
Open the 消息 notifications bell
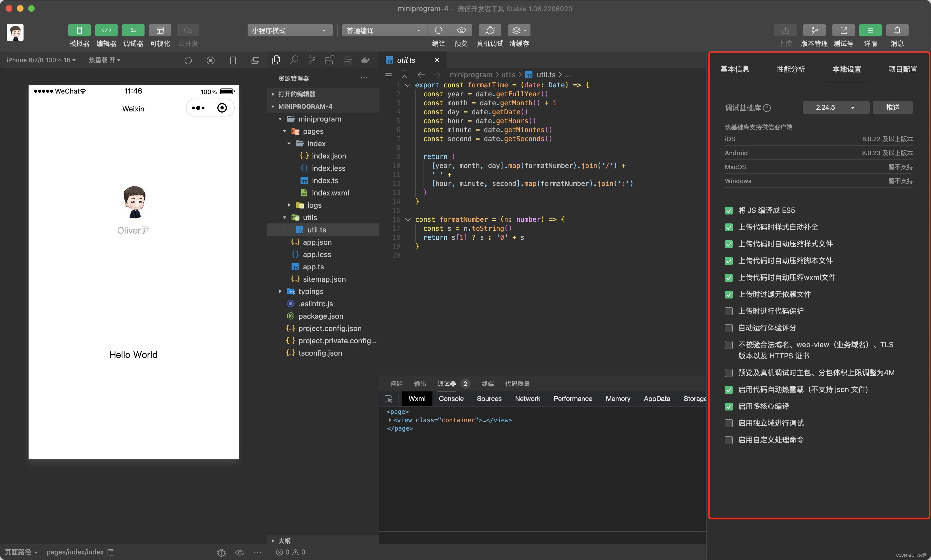(897, 30)
